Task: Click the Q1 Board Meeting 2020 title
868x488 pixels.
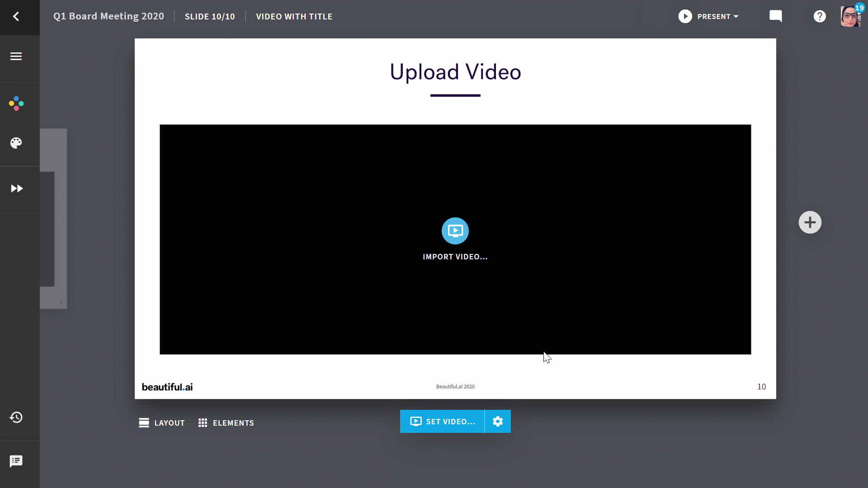Action: pos(108,16)
